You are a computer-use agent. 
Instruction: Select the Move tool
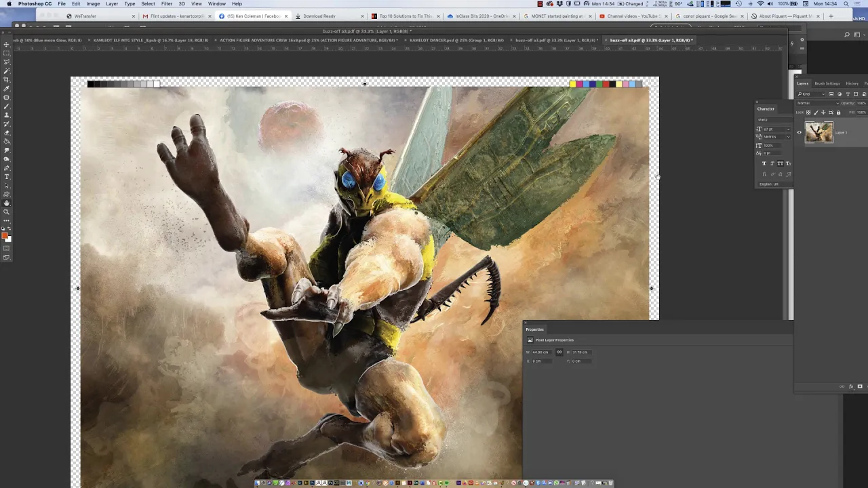7,45
